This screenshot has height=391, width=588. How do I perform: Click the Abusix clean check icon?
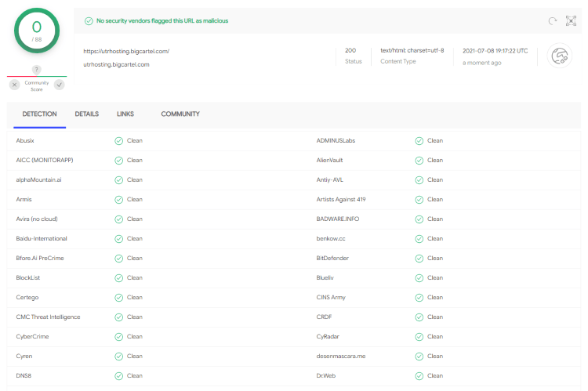click(x=118, y=141)
